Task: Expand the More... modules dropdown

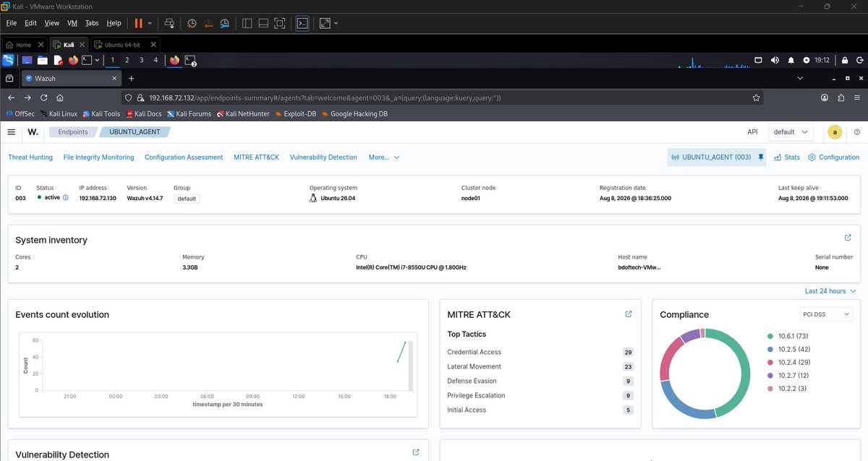Action: pos(383,157)
